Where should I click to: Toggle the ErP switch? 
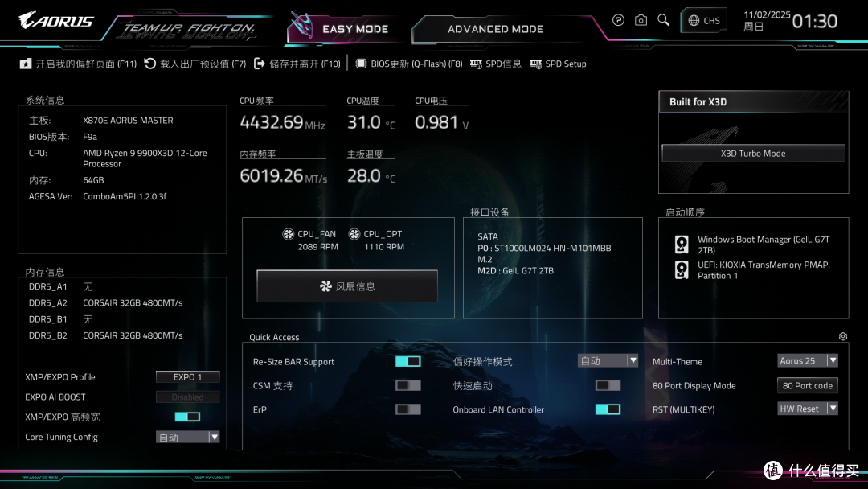click(x=408, y=409)
